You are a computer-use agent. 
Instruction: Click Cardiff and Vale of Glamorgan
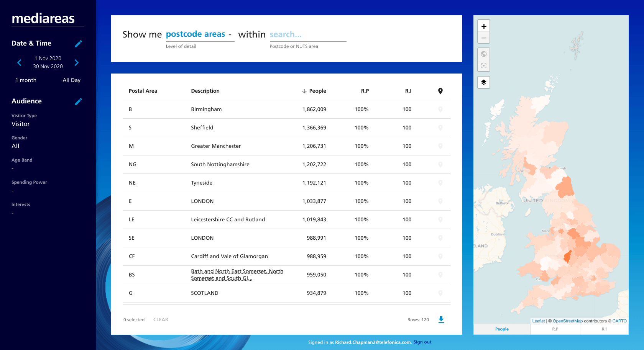(229, 257)
